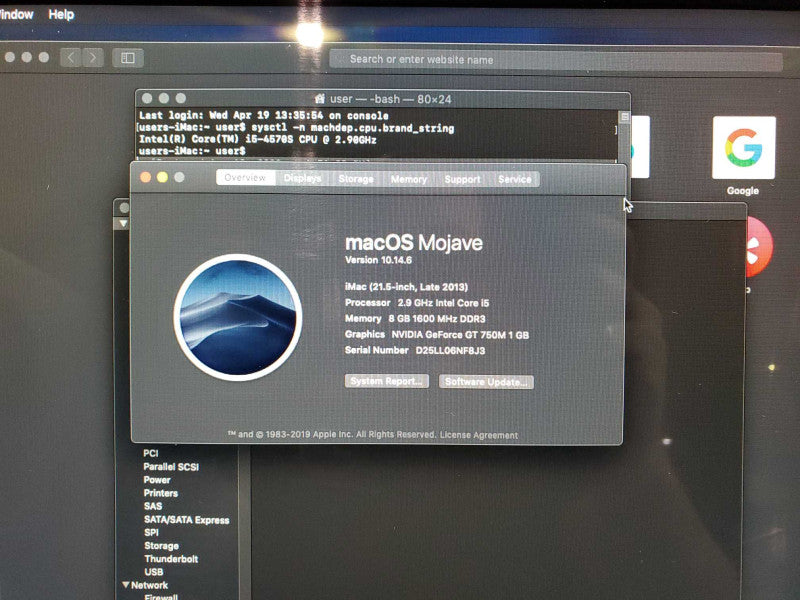The height and width of the screenshot is (600, 800).
Task: Select Parallel SCSI in sidebar
Action: coord(171,466)
